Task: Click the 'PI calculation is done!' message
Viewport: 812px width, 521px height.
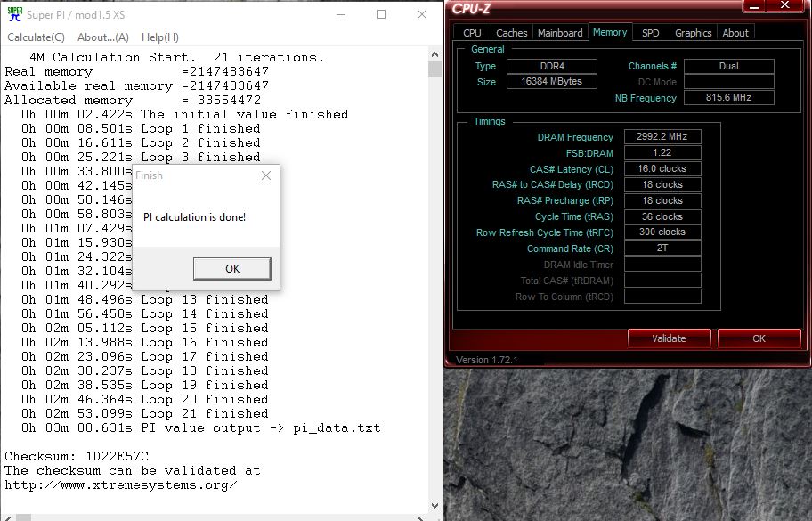Action: tap(194, 217)
